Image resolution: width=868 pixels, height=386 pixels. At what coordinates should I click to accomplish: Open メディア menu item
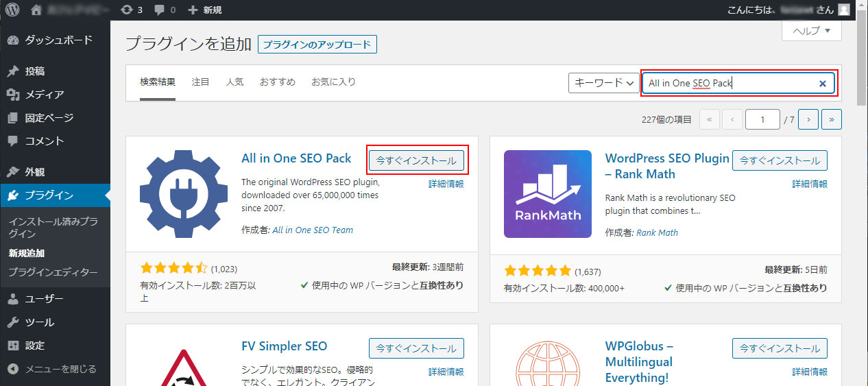[55, 95]
